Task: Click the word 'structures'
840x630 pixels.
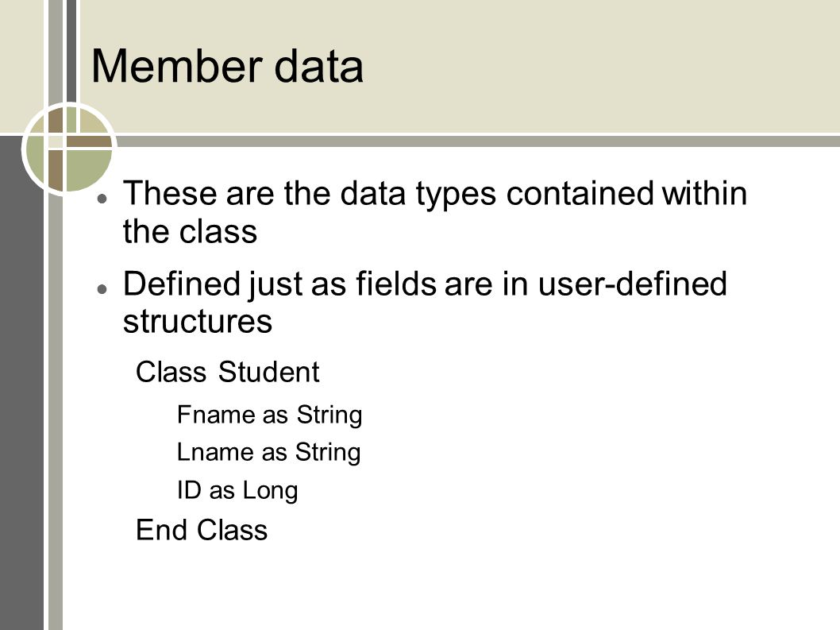Action: (198, 321)
